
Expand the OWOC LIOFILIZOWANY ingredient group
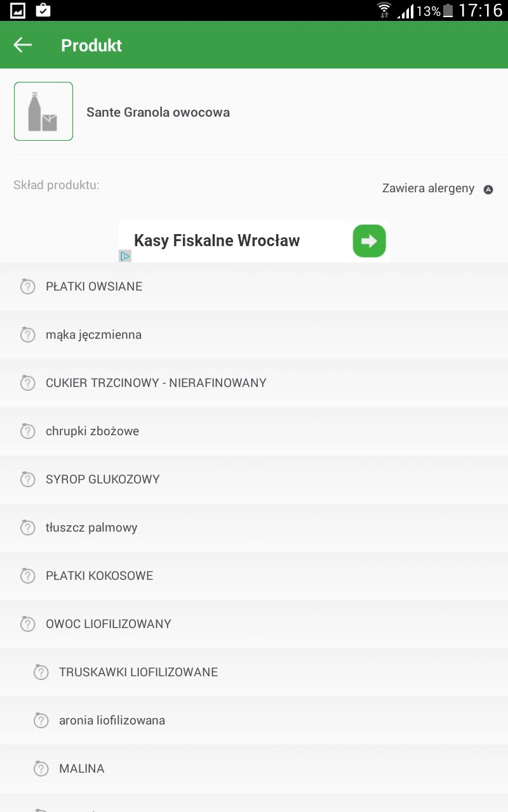(x=109, y=624)
